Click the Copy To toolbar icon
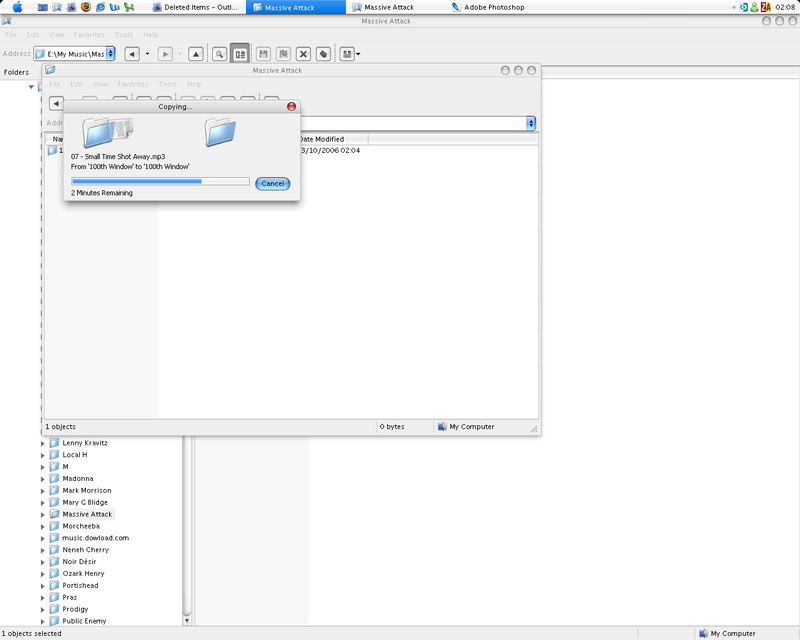 click(x=283, y=54)
